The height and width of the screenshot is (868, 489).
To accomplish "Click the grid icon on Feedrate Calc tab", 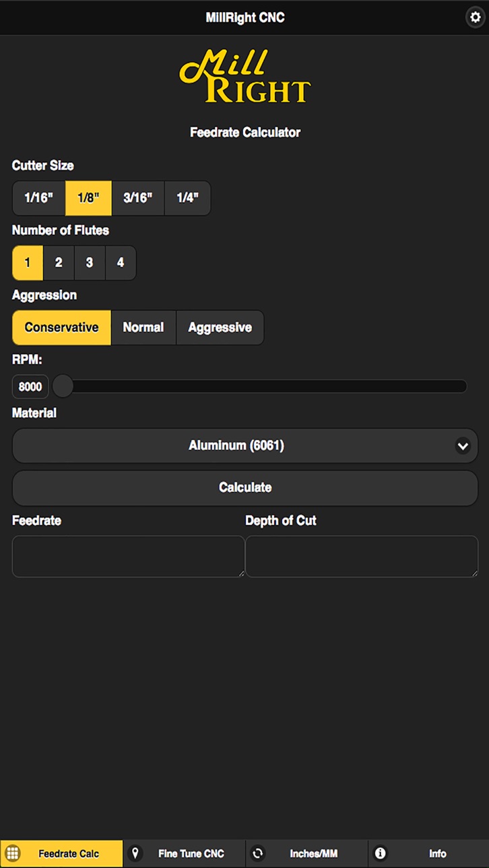I will click(x=13, y=853).
